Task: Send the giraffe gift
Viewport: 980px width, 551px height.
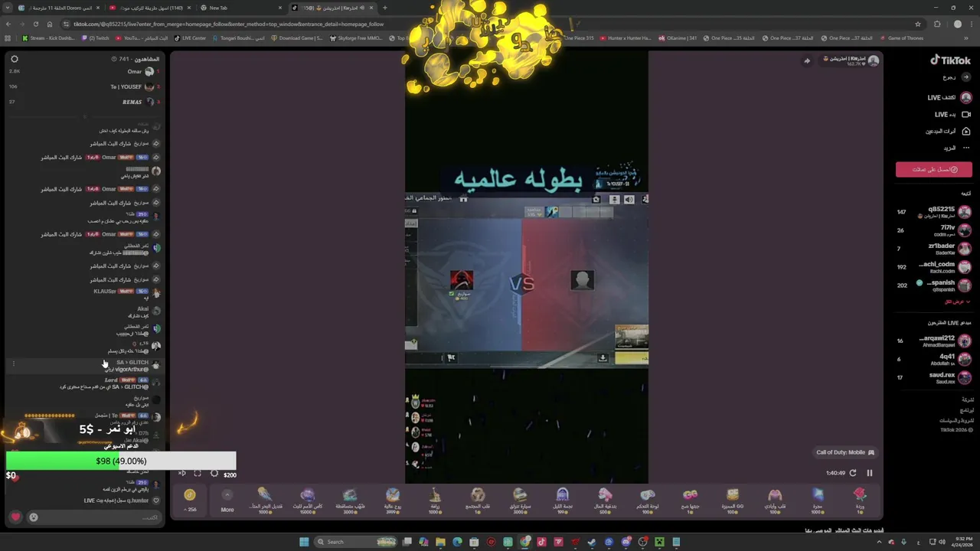Action: (x=435, y=500)
